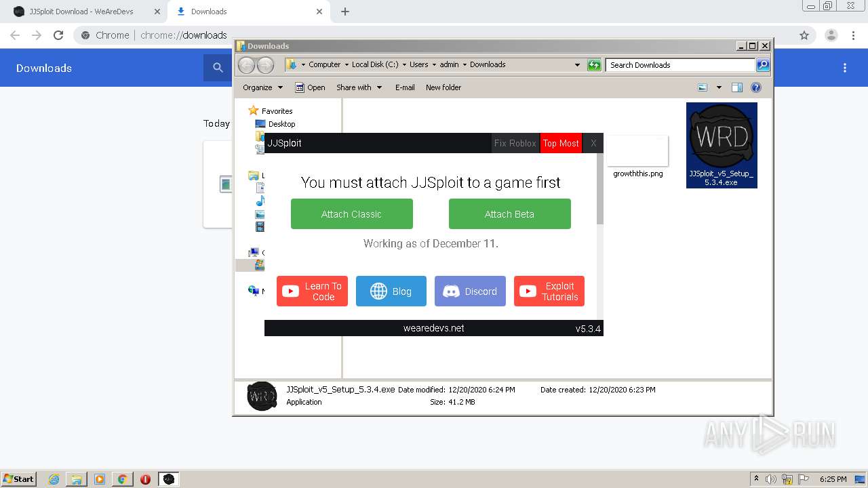The image size is (868, 488).
Task: Close the JJSploit Download Chrome tab
Action: point(157,12)
